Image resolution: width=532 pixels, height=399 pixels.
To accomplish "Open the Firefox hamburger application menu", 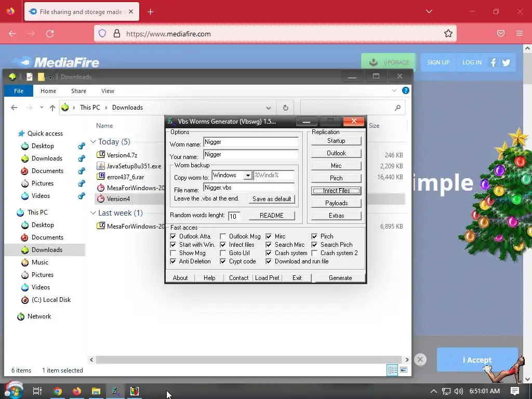I will 520,33.
